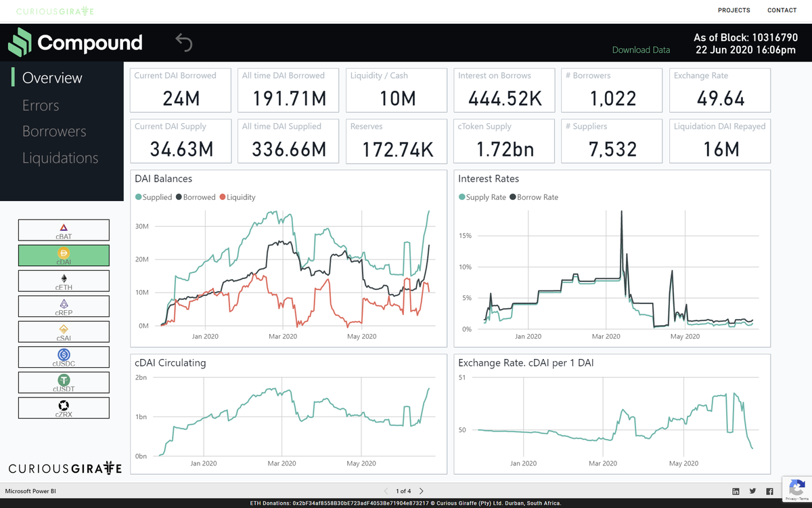Screen dimensions: 812x508
Task: Open the Twitter share icon
Action: (x=752, y=491)
